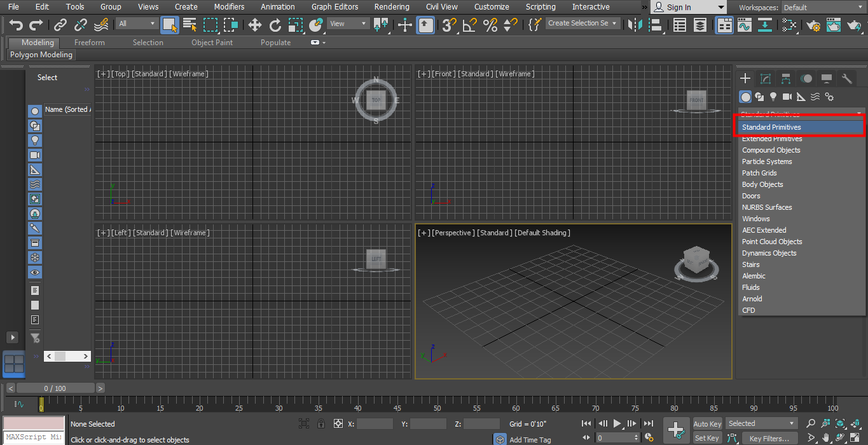Open the Customize menu

pos(492,7)
